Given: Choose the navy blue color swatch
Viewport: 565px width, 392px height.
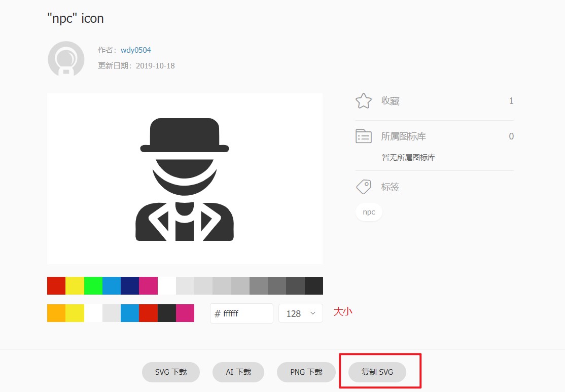Looking at the screenshot, I should point(130,286).
